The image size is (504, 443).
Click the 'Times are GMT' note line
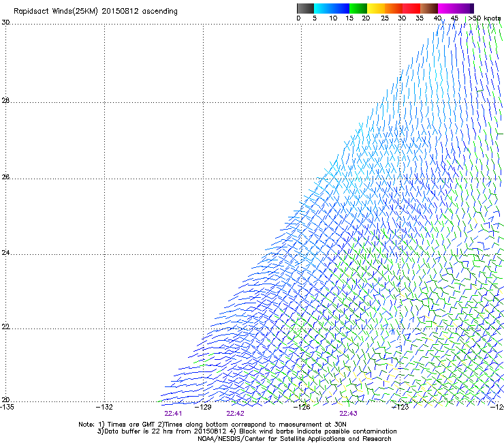[212, 425]
